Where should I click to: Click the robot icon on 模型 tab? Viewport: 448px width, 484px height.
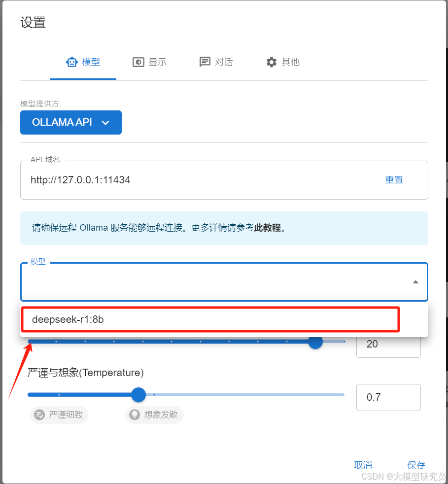(71, 62)
